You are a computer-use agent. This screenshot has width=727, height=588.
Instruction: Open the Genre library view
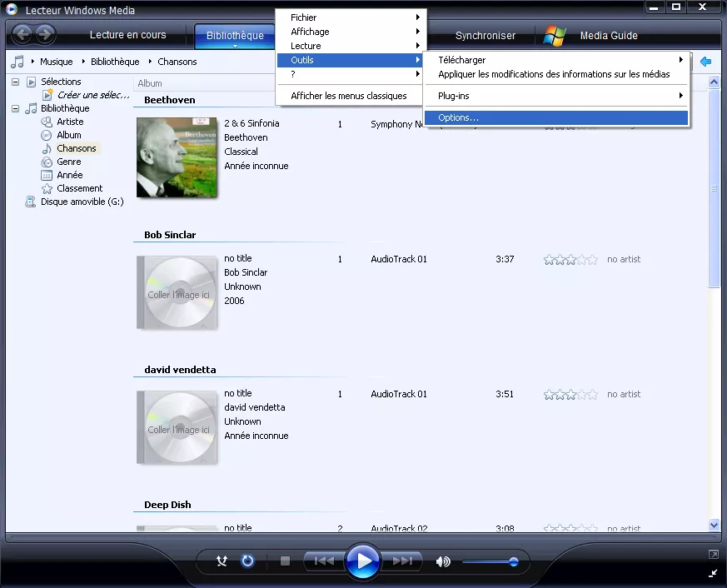(x=68, y=162)
